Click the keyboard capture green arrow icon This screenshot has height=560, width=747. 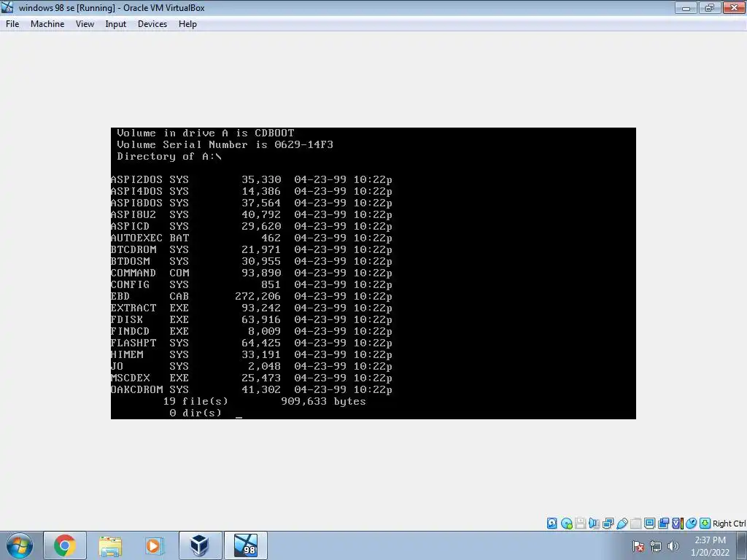click(705, 524)
